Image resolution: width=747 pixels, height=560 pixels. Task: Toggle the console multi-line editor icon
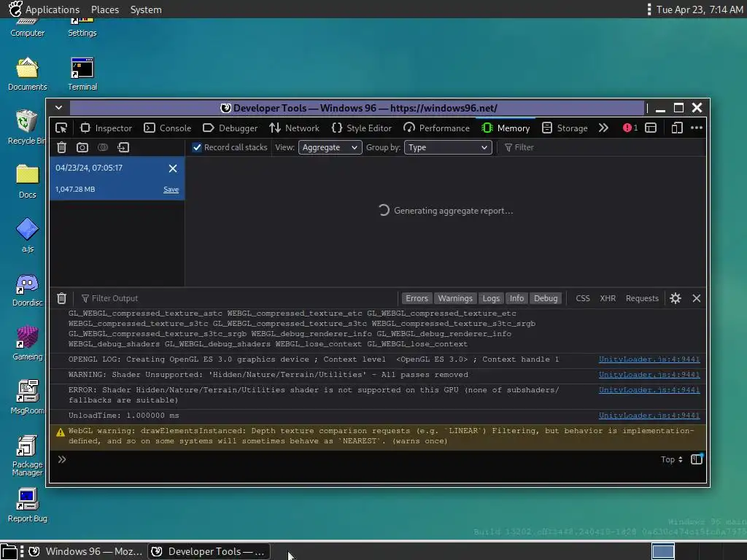pos(697,459)
